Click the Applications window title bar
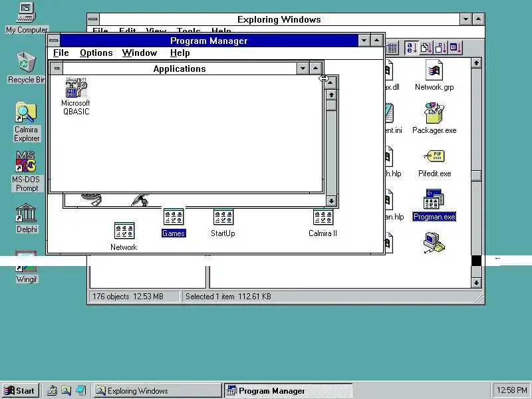532x399 pixels. 180,68
